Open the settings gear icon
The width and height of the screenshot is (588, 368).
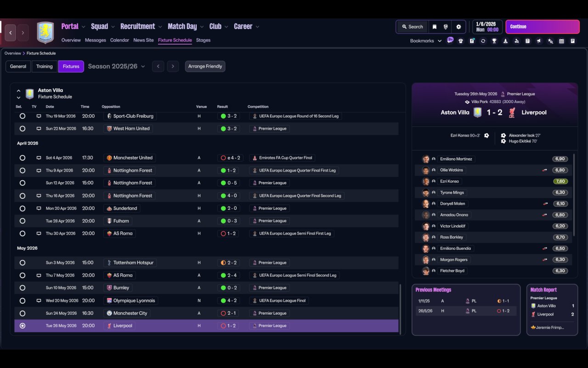coord(458,27)
